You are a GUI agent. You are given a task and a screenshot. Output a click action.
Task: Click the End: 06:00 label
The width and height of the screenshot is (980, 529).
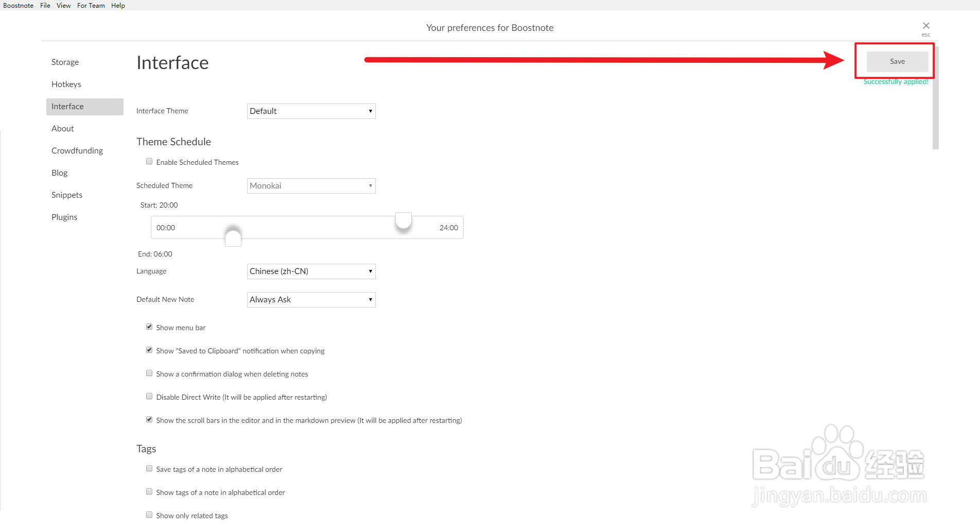[x=155, y=254]
